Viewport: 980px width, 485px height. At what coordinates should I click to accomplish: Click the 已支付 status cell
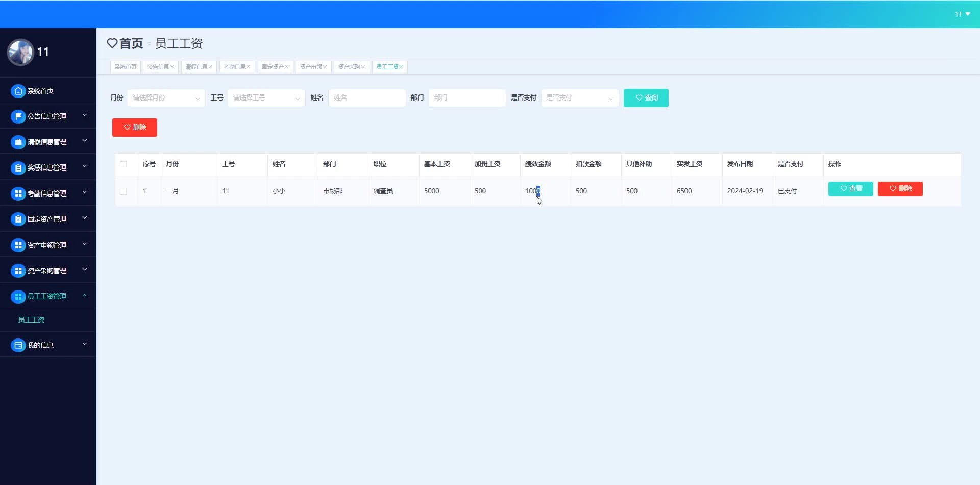[787, 191]
